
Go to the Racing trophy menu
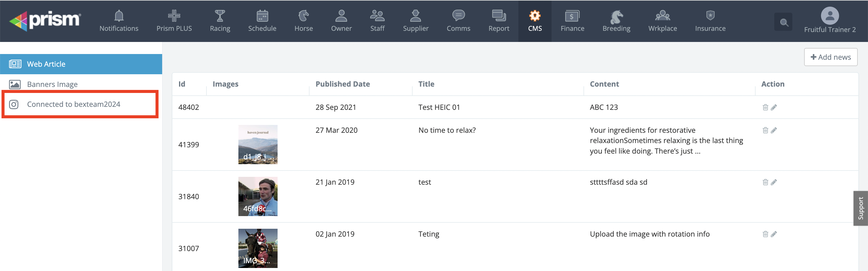[220, 21]
